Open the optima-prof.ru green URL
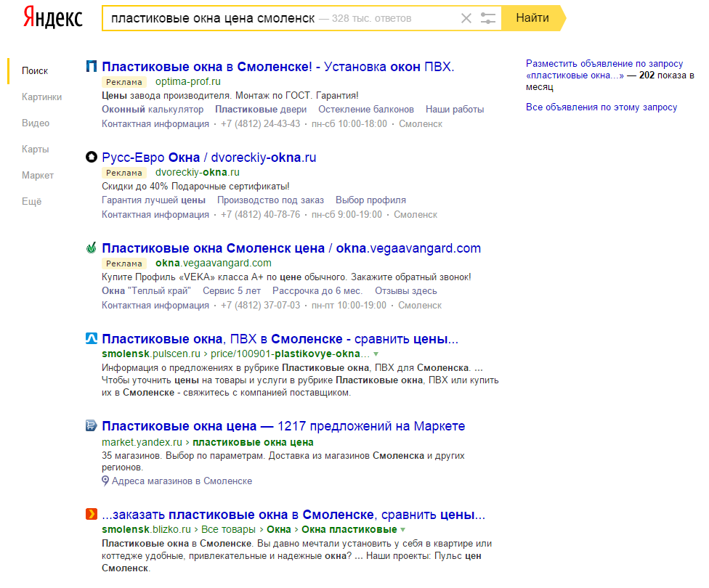This screenshot has height=588, width=709. 188,82
